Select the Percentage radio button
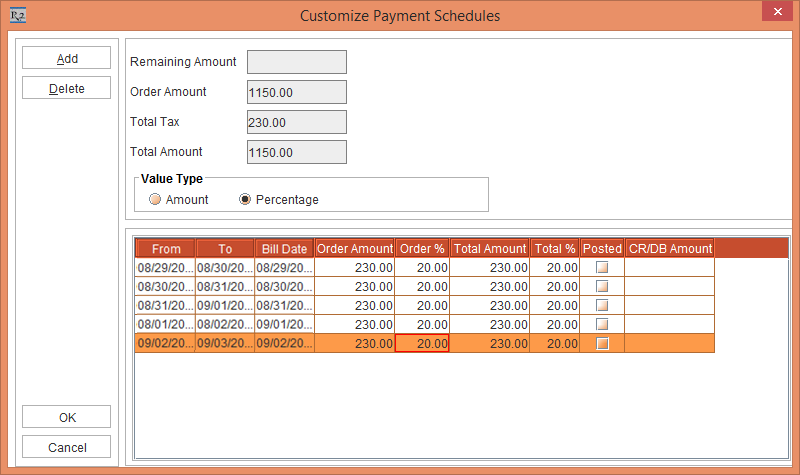Screen dimensions: 800x475 245,200
